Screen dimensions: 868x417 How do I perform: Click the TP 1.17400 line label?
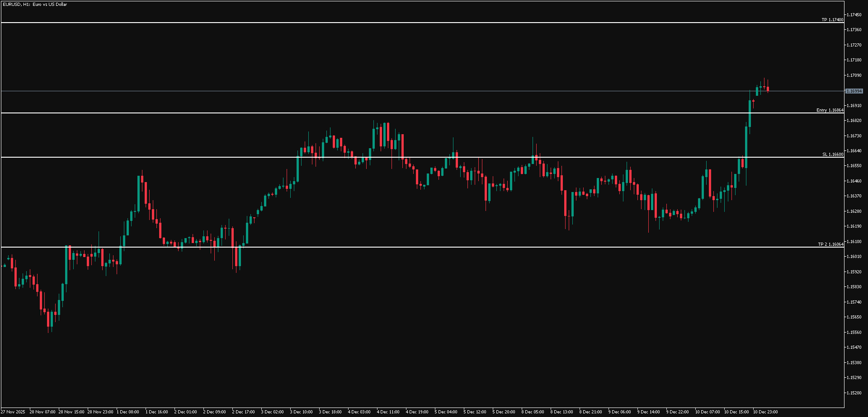832,20
